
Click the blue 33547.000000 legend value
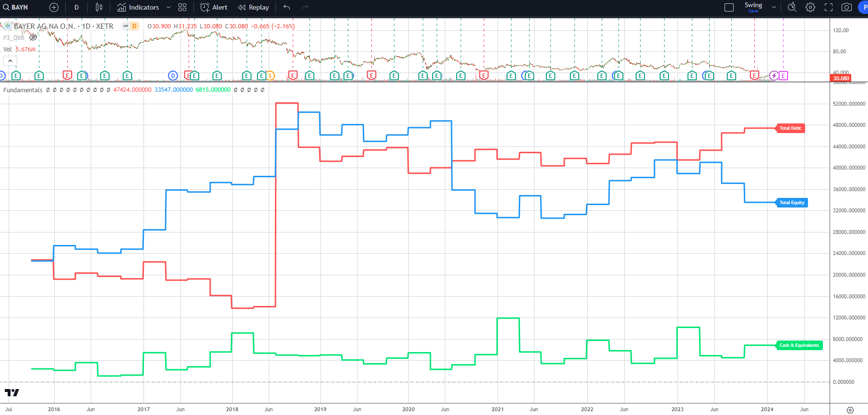pyautogui.click(x=174, y=90)
